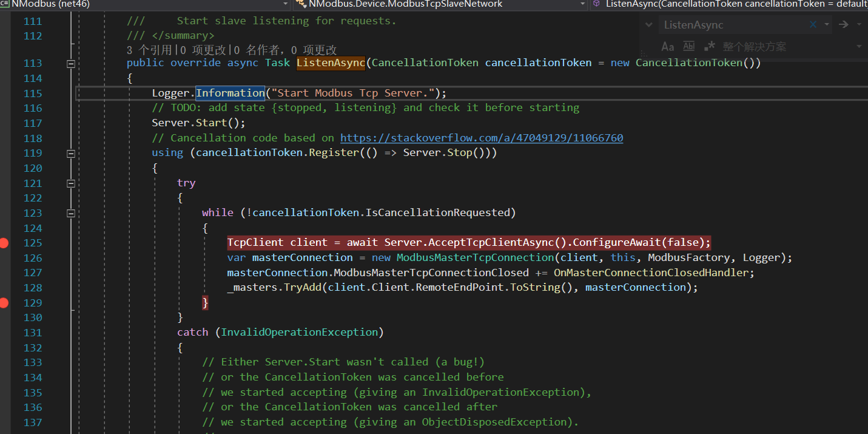Collapse the ListenAsync method at line 113
Image resolution: width=868 pixels, height=434 pixels.
[71, 63]
